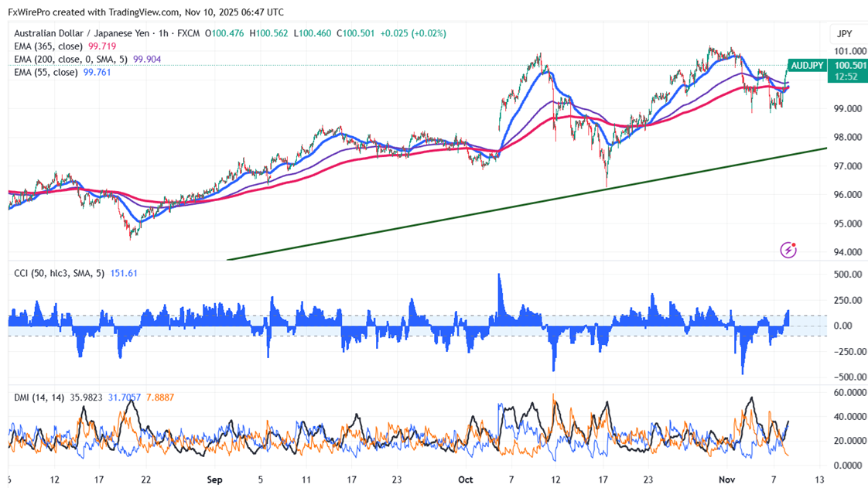
Task: Click DMI axis label 20.0000
Action: click(x=849, y=441)
